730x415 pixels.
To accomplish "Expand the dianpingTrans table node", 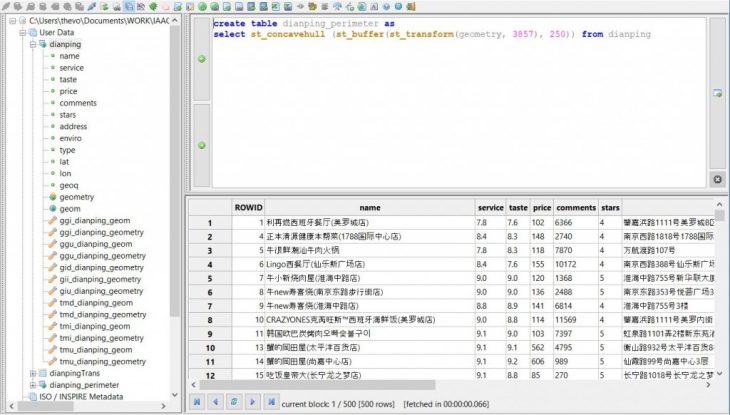I will (x=31, y=373).
